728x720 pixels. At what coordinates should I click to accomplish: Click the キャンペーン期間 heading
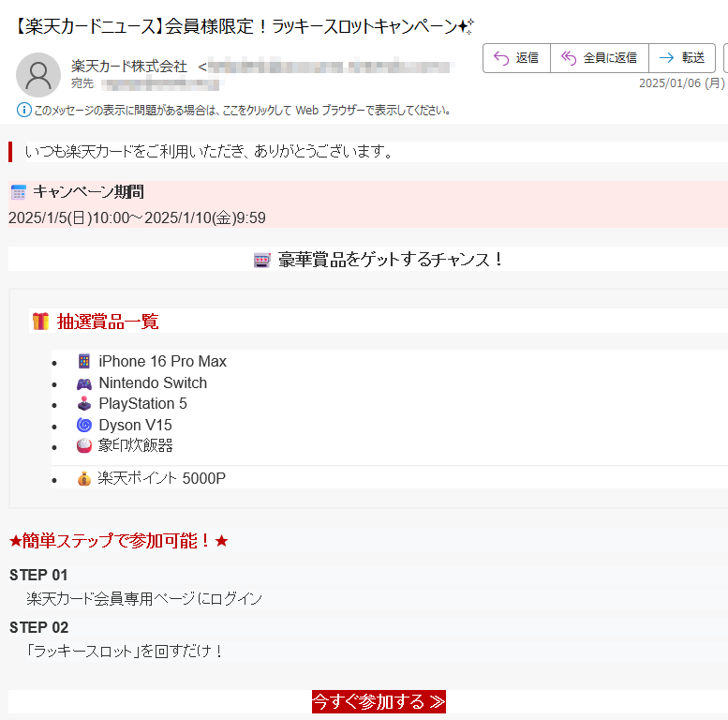tap(88, 192)
